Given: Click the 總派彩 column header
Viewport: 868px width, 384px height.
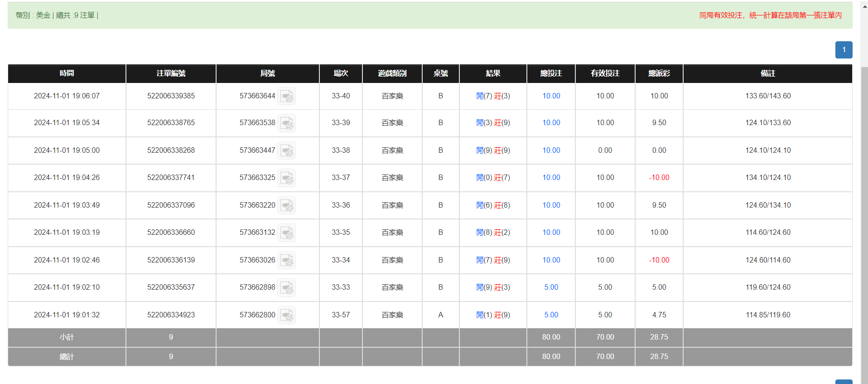Looking at the screenshot, I should 659,73.
